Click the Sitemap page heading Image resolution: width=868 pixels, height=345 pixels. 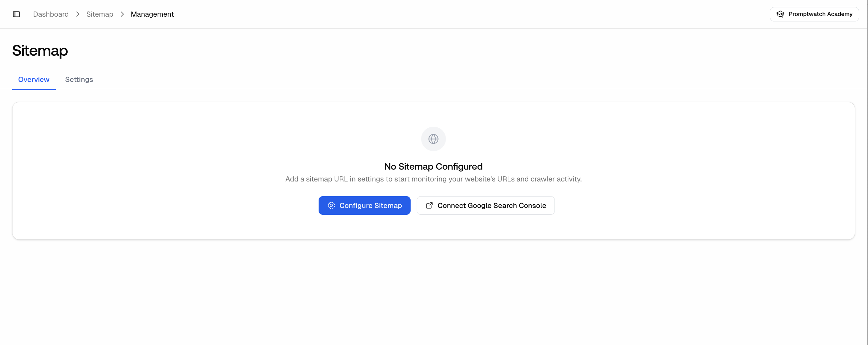(x=40, y=51)
